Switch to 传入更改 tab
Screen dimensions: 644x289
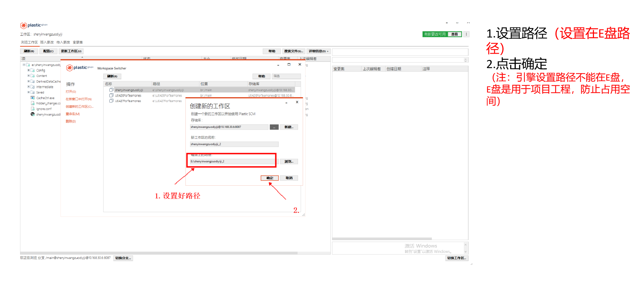[63, 42]
